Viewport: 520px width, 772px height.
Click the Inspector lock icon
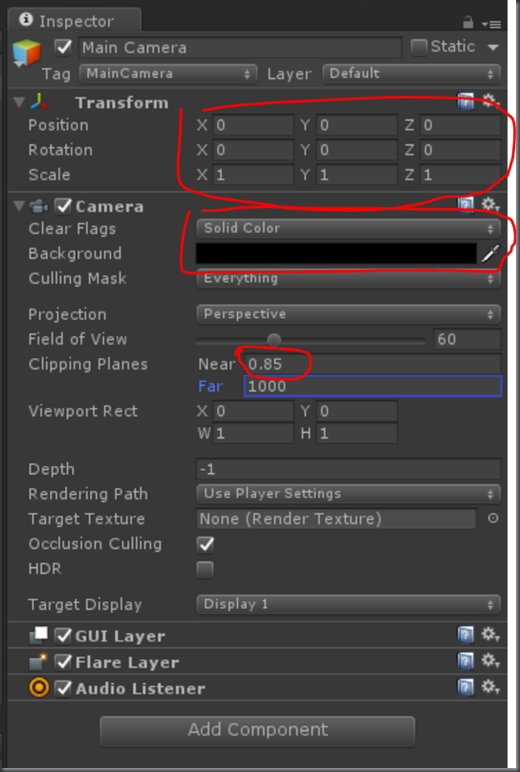[x=468, y=22]
